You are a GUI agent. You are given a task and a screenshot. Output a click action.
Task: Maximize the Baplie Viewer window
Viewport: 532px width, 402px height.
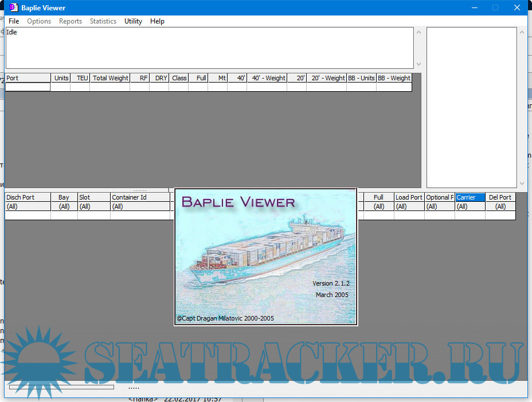pos(495,7)
